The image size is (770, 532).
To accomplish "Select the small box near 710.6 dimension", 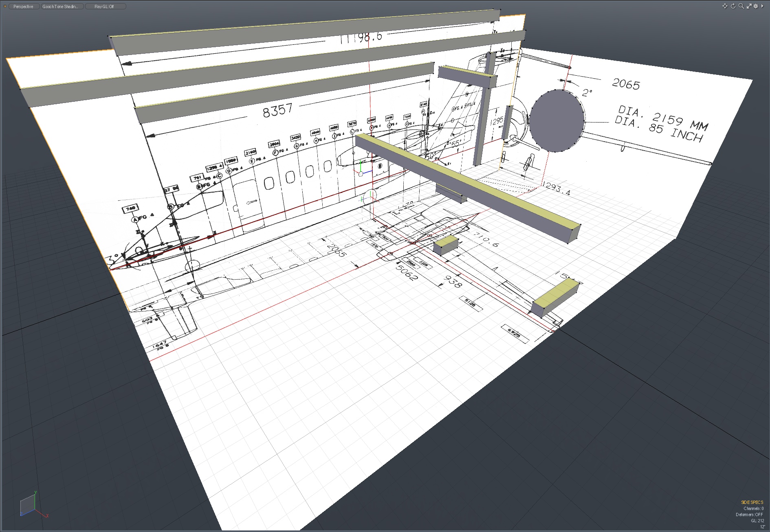I will [446, 245].
